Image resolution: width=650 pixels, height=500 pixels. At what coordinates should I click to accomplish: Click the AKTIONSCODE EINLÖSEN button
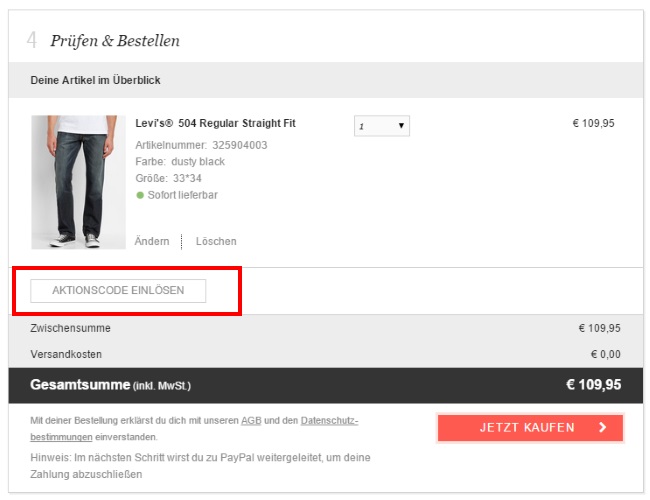point(118,291)
